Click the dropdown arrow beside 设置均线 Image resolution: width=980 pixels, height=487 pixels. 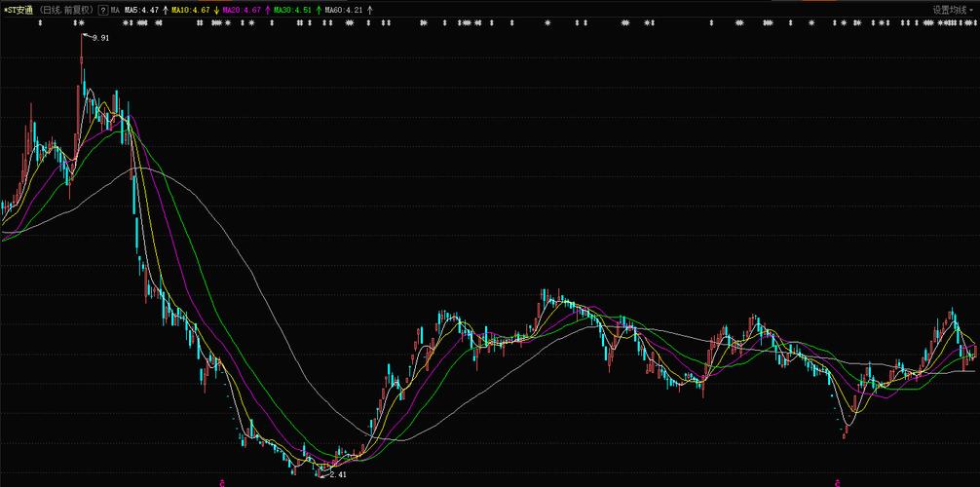coord(972,10)
